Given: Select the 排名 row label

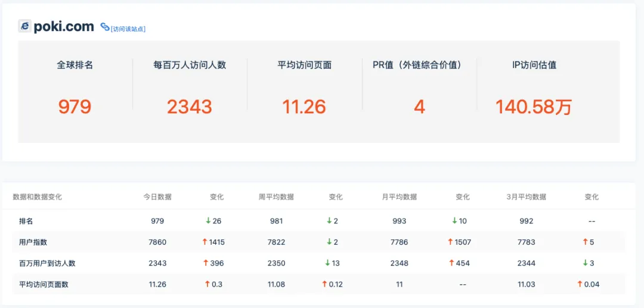Looking at the screenshot, I should 26,221.
